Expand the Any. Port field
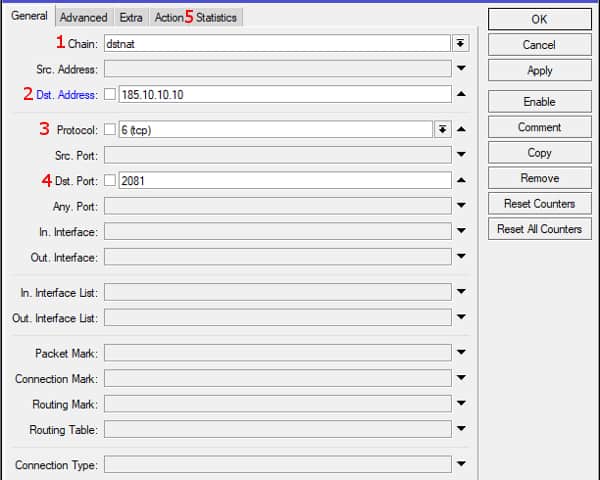 click(x=461, y=205)
